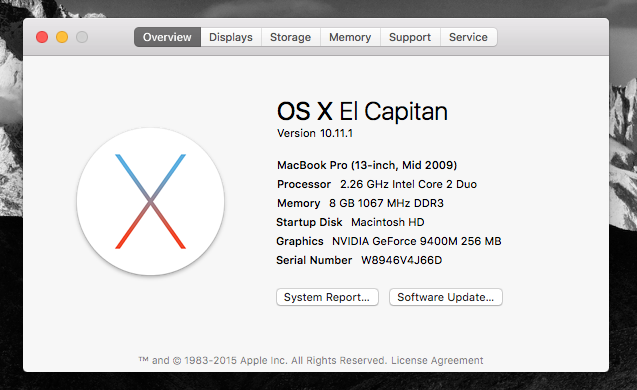
Task: Click the Startup Disk label
Action: (309, 222)
